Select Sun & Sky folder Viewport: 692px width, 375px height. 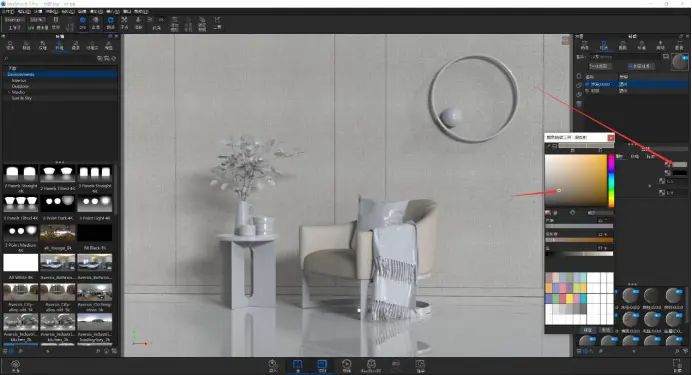coord(22,98)
